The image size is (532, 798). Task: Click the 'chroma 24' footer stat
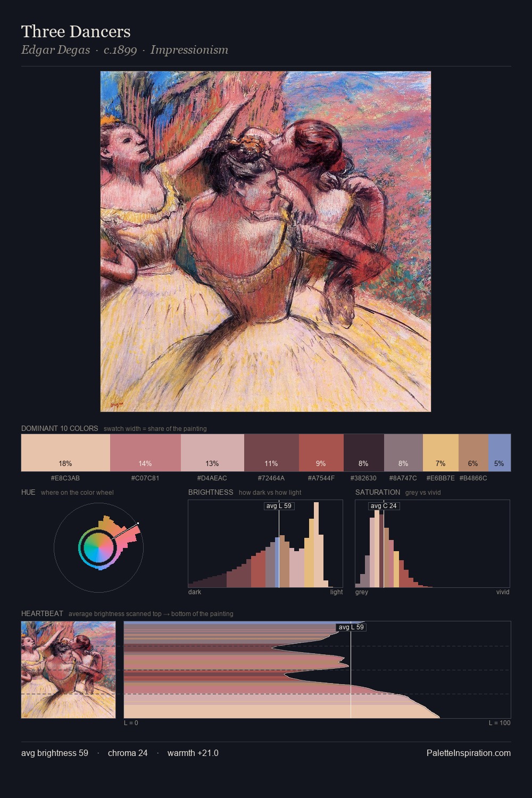[x=128, y=753]
